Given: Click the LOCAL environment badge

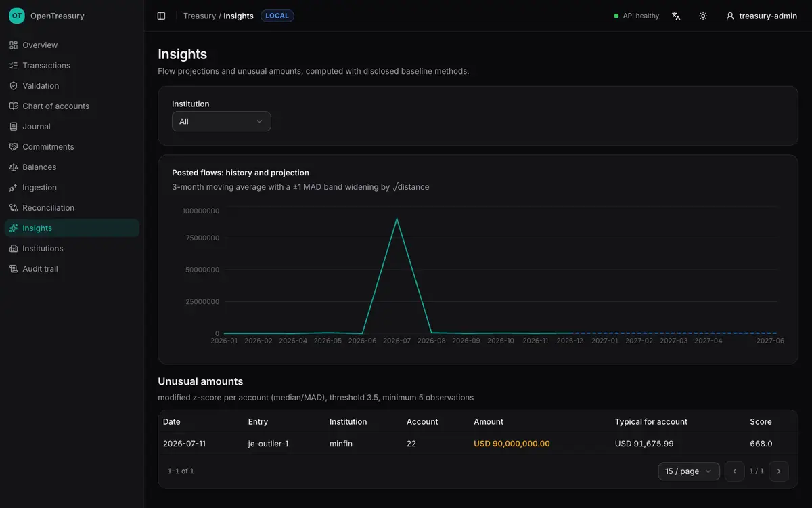Looking at the screenshot, I should [x=277, y=16].
